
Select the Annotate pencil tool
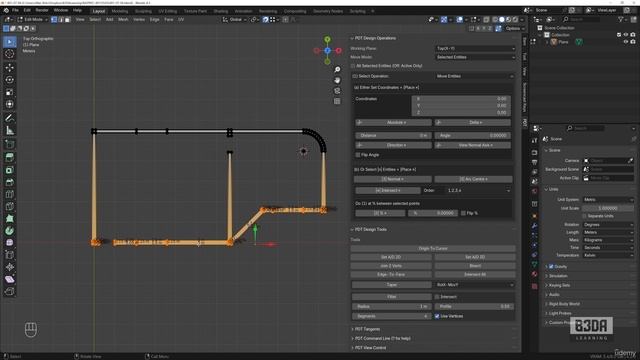[9, 118]
